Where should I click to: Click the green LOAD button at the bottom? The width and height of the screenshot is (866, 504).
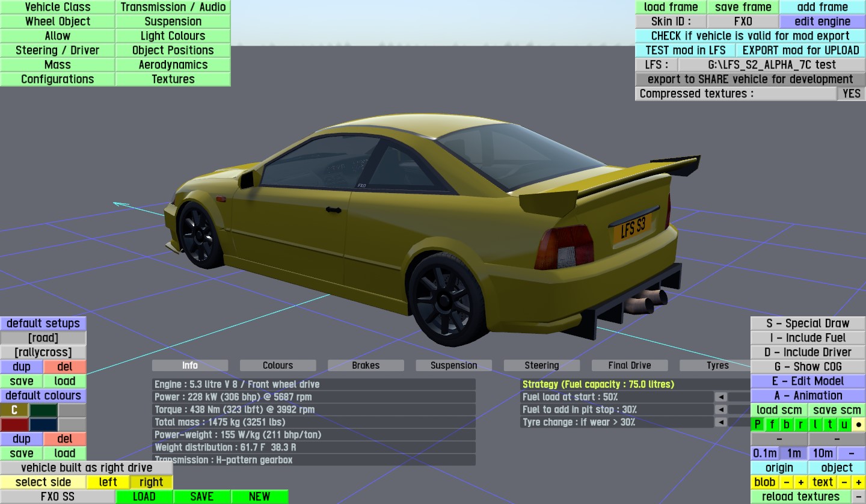tap(144, 497)
